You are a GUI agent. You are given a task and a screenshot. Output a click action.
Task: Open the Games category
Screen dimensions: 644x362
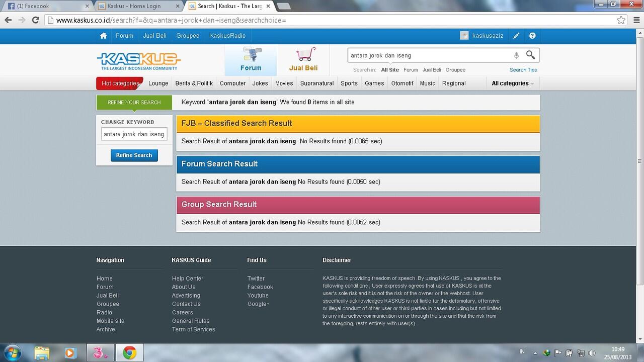pos(374,83)
